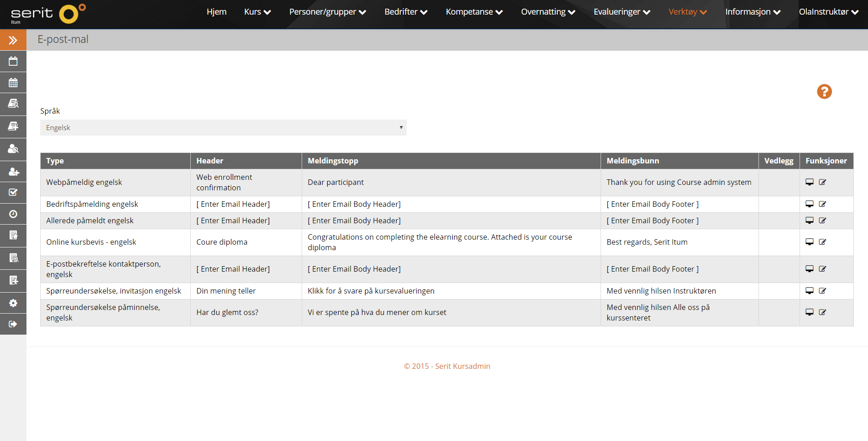The width and height of the screenshot is (868, 441).
Task: Go to Hjem in the navigation bar
Action: (216, 12)
